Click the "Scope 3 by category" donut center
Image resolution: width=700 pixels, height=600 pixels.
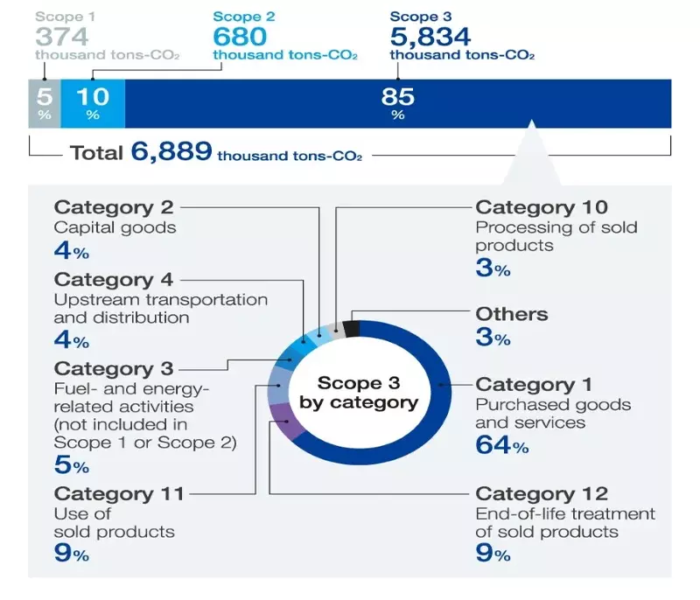point(359,393)
